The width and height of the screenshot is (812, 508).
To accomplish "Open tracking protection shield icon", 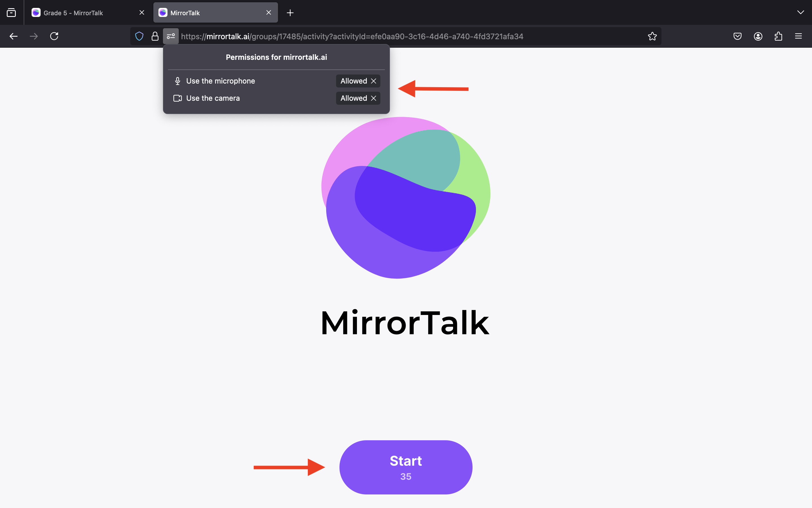I will [139, 36].
